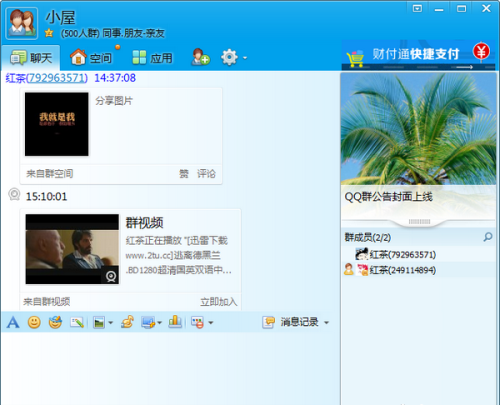Click 评论 on the shared picture
This screenshot has width=500, height=405.
click(206, 174)
